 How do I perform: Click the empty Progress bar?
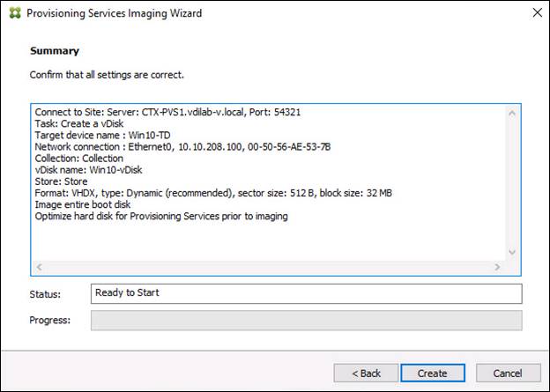306,320
